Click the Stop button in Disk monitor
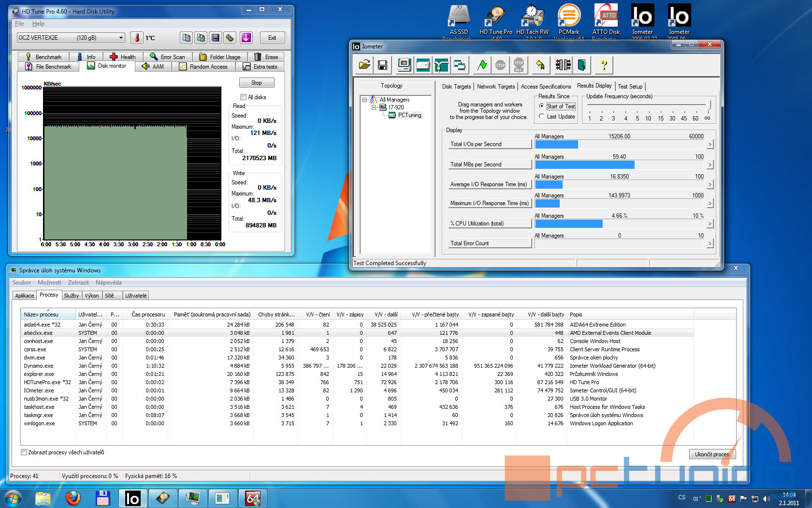Image resolution: width=812 pixels, height=508 pixels. click(x=257, y=83)
